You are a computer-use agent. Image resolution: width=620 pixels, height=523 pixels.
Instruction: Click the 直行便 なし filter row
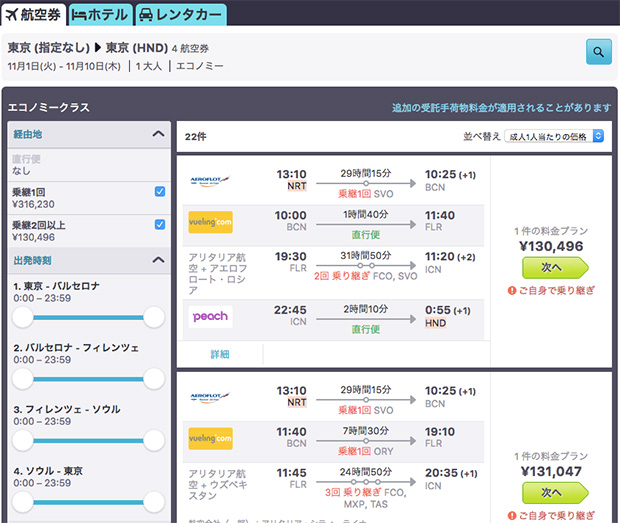(x=89, y=165)
